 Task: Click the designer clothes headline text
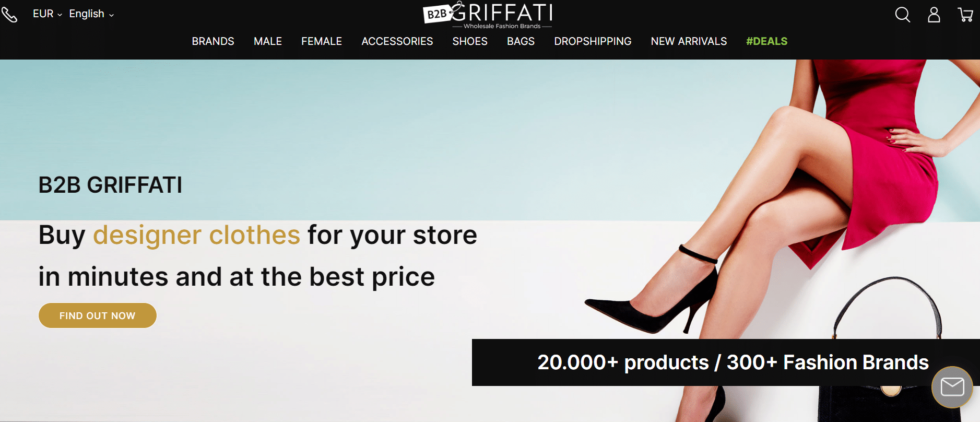click(x=196, y=235)
